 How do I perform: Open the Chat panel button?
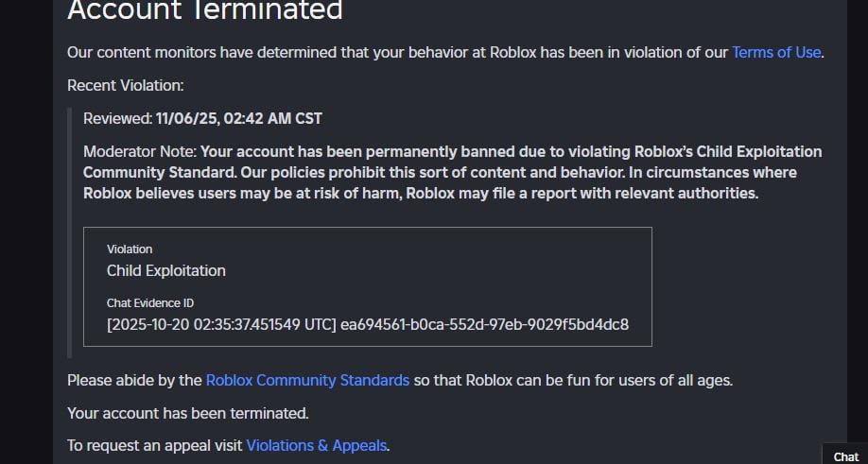pos(845,456)
